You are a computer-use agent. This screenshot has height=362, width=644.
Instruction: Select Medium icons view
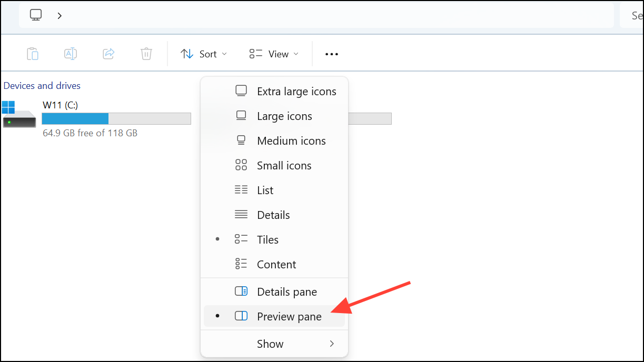click(291, 140)
